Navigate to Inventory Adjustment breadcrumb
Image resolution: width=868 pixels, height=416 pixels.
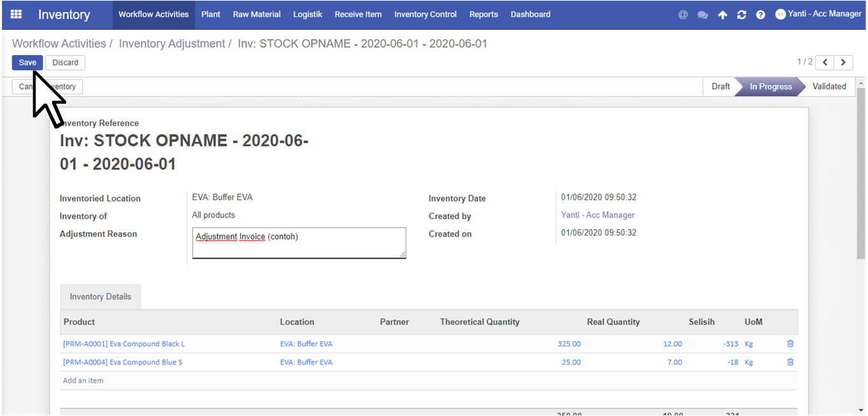click(x=172, y=44)
